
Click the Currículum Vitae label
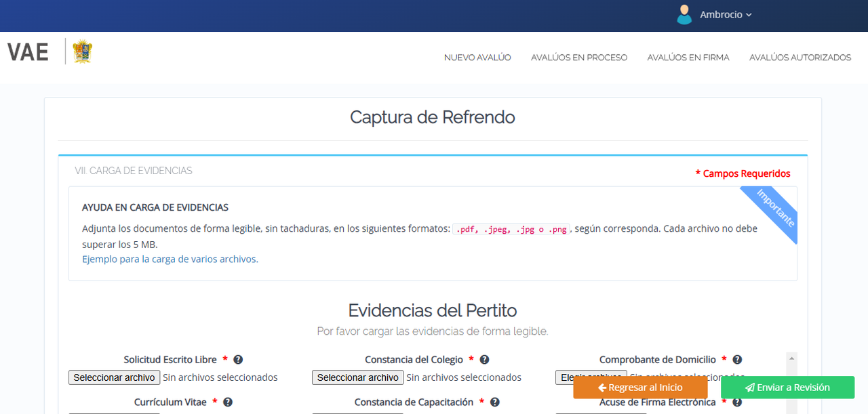point(170,402)
